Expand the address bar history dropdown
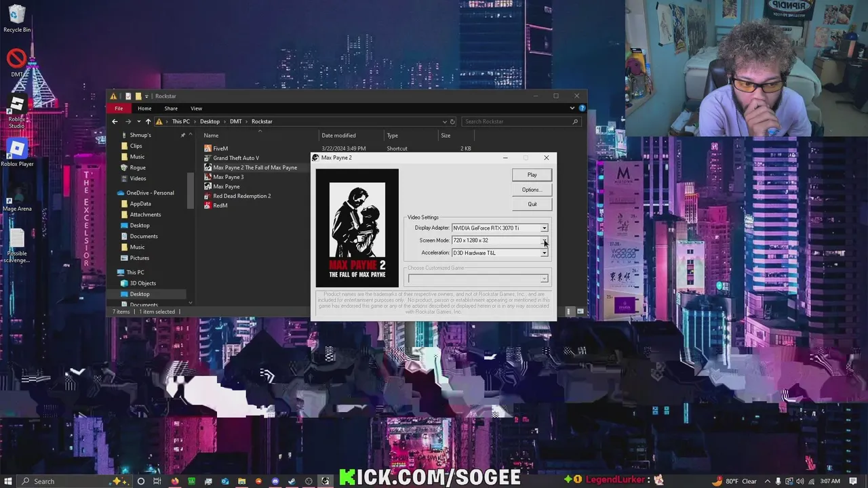 (444, 122)
